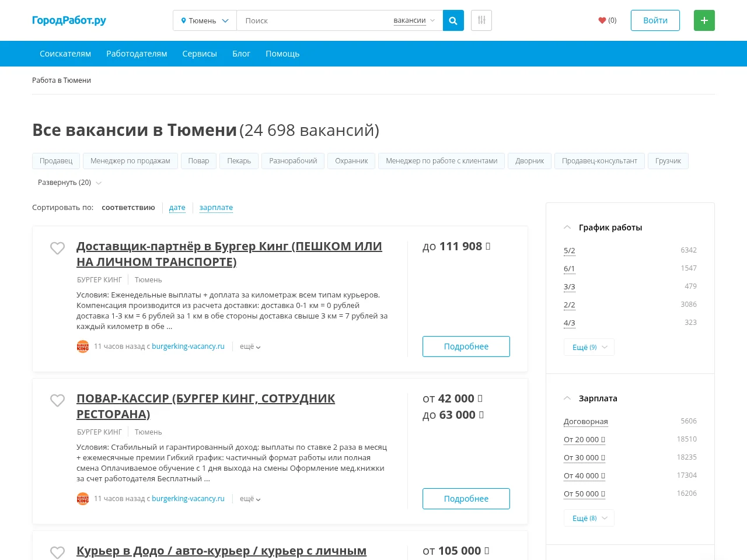Filter by 6/1 work schedule
Screen dimensions: 747x560
click(x=570, y=269)
